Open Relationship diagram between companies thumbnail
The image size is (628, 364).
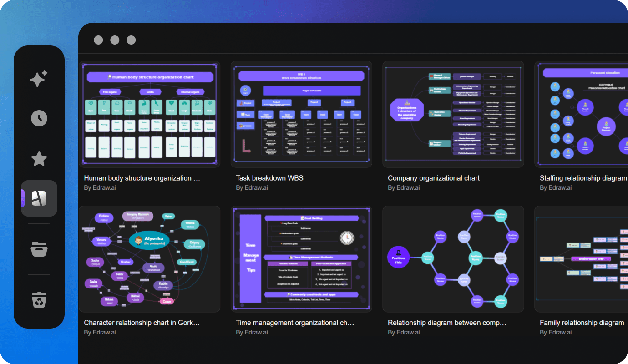[x=453, y=259]
